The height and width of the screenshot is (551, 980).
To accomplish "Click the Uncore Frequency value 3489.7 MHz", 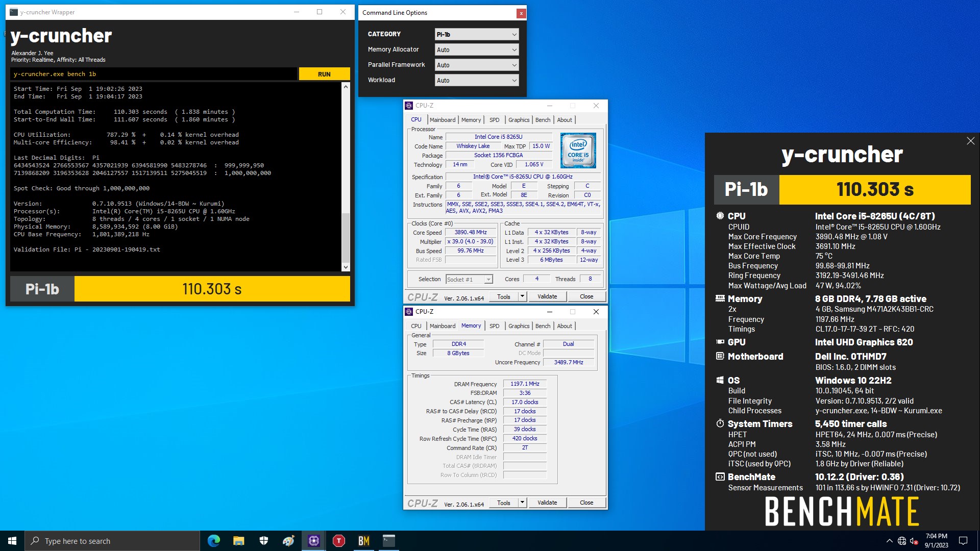I will (569, 362).
